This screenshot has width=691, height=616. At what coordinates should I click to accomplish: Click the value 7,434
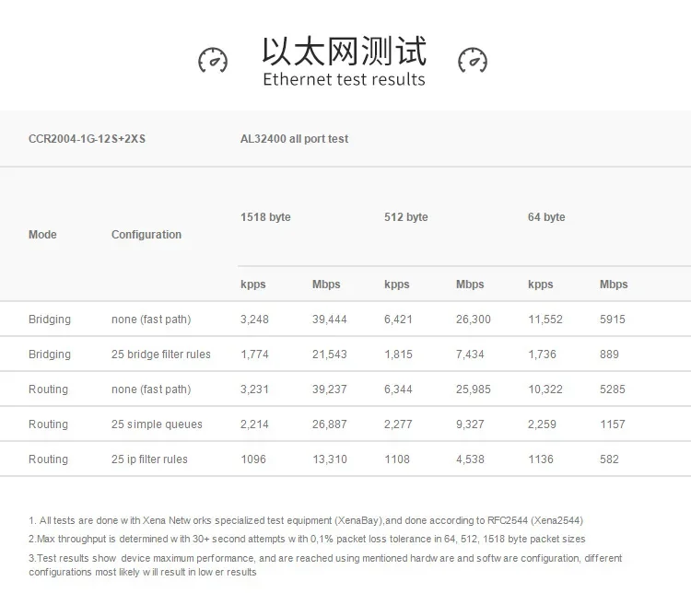(x=470, y=354)
